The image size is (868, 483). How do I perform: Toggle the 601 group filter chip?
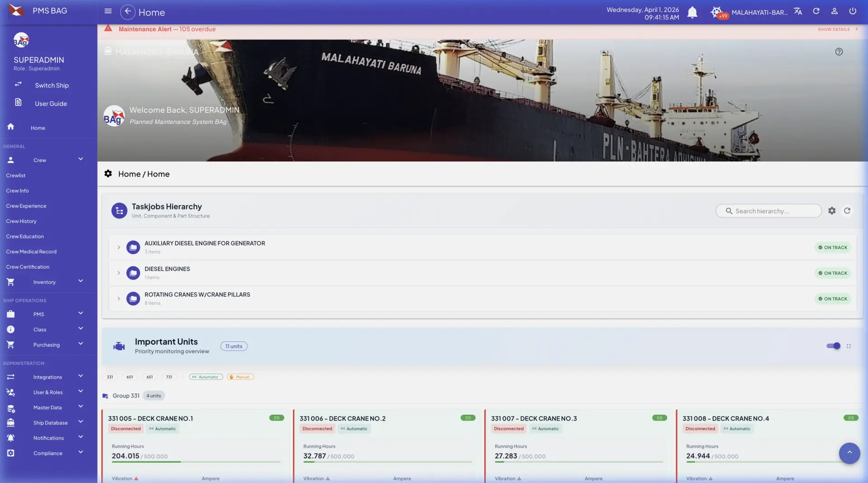tap(130, 377)
